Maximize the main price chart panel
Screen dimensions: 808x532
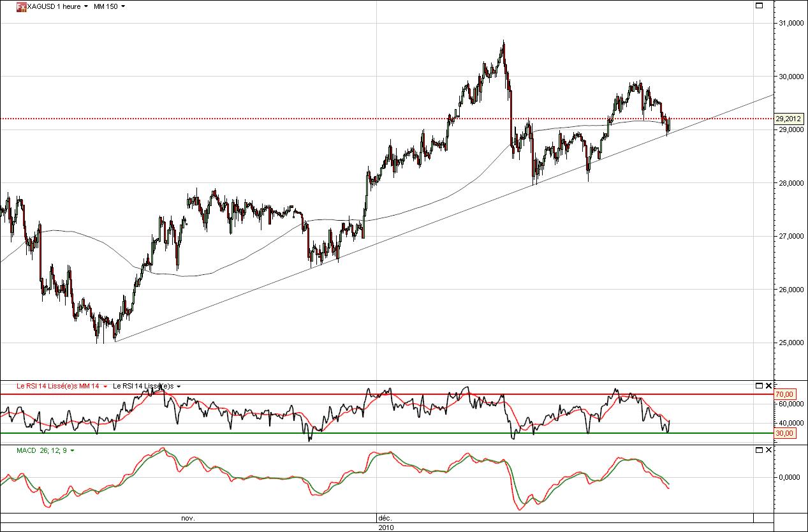point(759,6)
